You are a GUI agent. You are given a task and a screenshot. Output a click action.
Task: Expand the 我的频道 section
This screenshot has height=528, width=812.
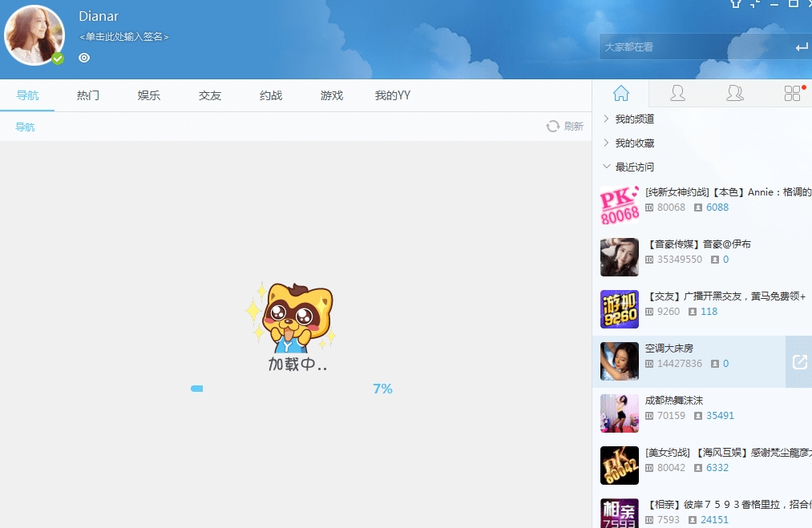[x=634, y=119]
